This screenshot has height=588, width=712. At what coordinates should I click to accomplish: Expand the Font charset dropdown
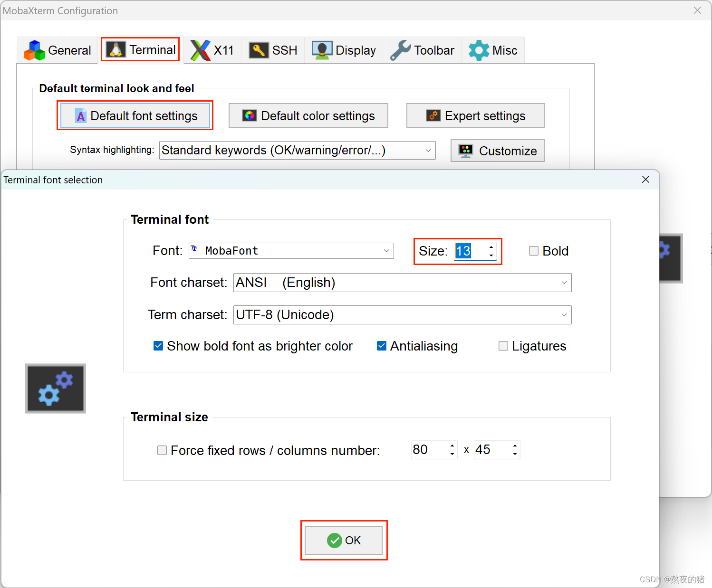(x=403, y=283)
